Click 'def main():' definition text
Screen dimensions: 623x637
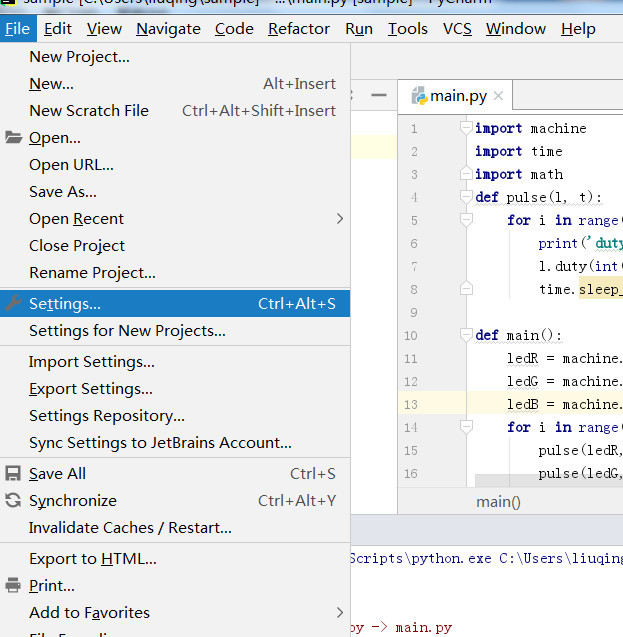pyautogui.click(x=519, y=336)
